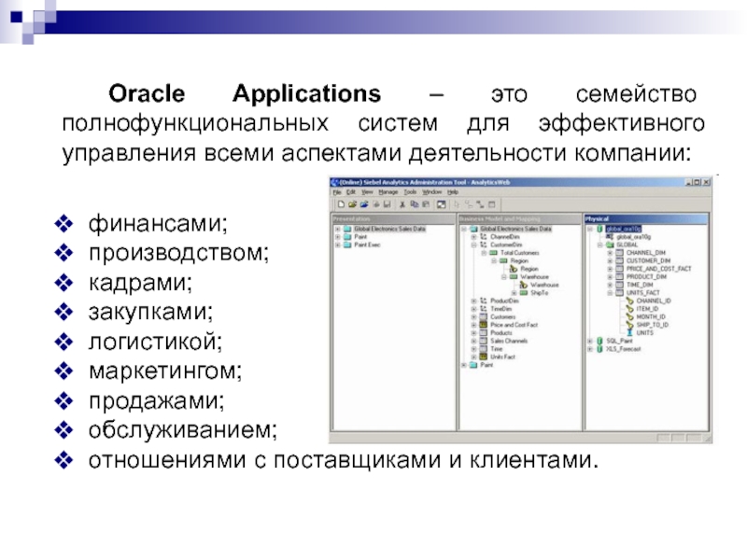Open the Tools menu
747x560 pixels.
pos(410,192)
